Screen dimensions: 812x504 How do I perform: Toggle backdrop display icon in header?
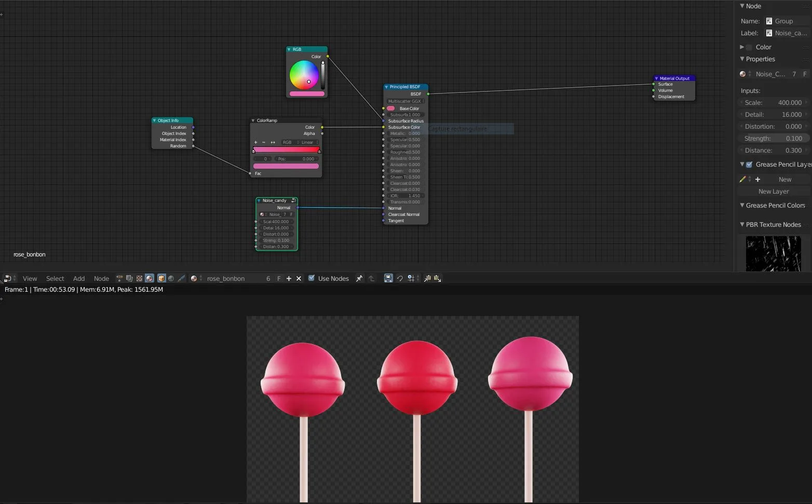click(388, 279)
